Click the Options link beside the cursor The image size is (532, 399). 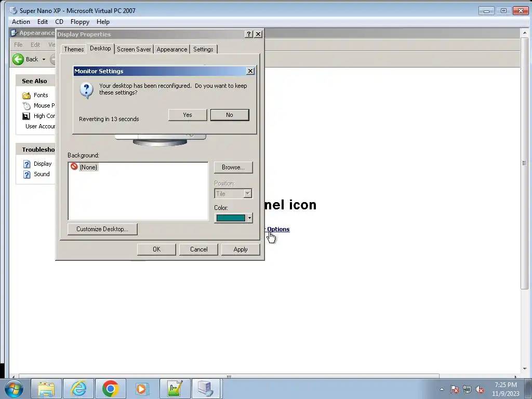(278, 229)
